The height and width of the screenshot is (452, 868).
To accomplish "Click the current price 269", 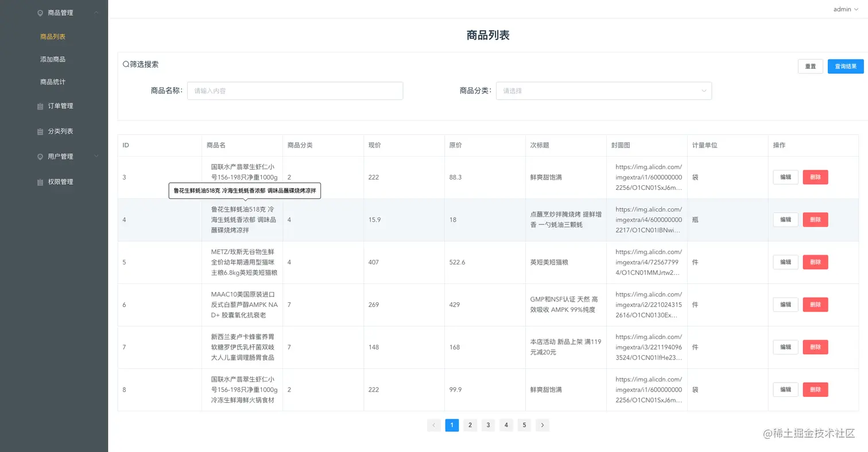I will click(374, 305).
